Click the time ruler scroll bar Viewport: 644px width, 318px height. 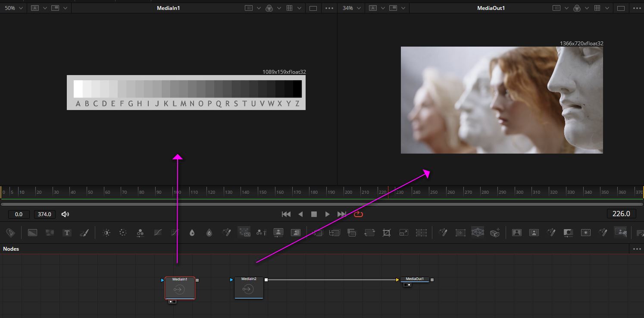(x=322, y=204)
